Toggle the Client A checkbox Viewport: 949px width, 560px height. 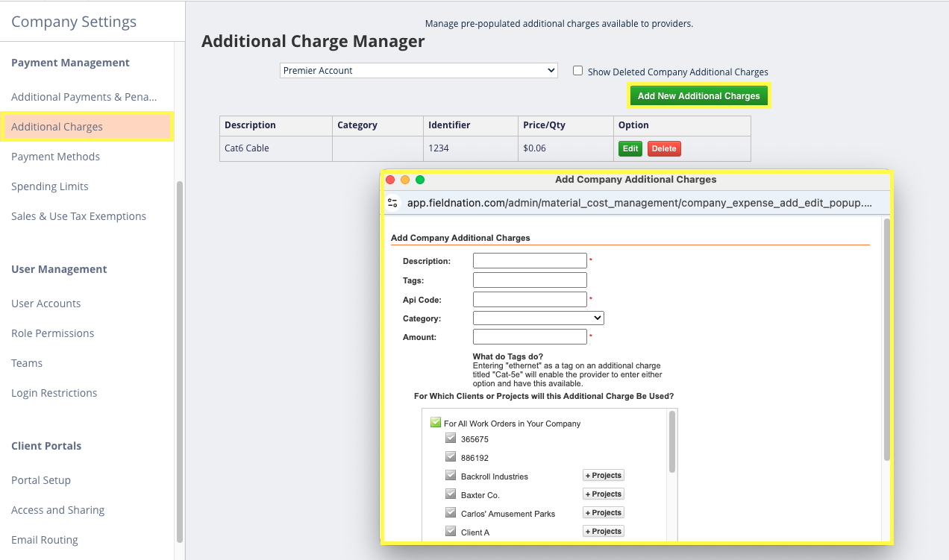pos(451,532)
